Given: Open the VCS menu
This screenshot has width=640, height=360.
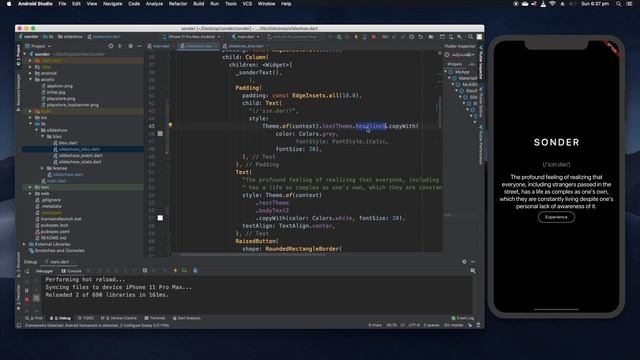Looking at the screenshot, I should click(x=247, y=4).
